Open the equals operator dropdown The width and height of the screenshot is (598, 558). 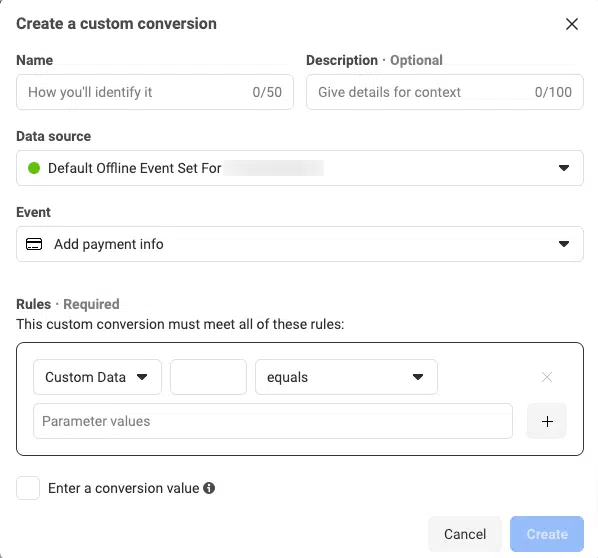pyautogui.click(x=346, y=377)
